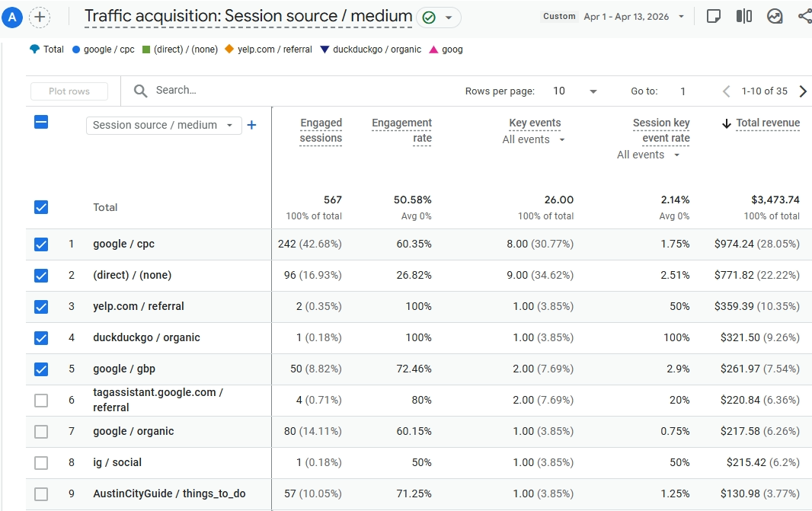Click the Plot rows button
812x511 pixels.
tap(69, 91)
